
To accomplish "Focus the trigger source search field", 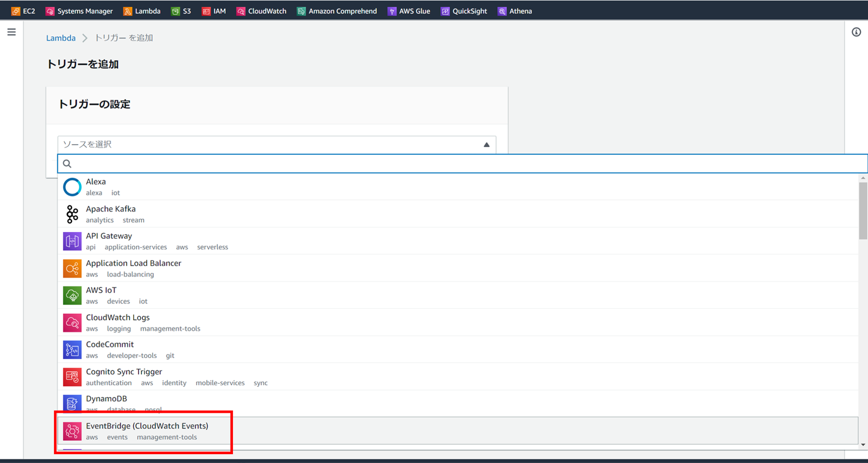I will click(462, 164).
